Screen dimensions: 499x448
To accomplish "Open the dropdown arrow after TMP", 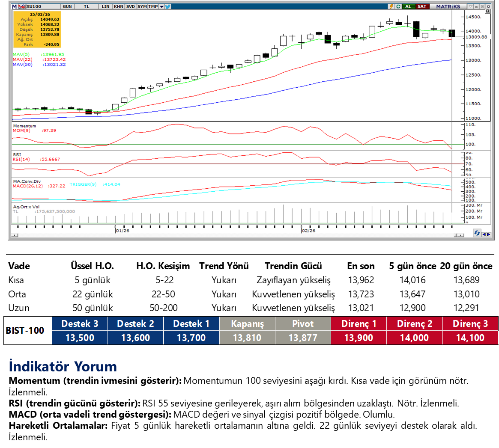I will (x=161, y=6).
